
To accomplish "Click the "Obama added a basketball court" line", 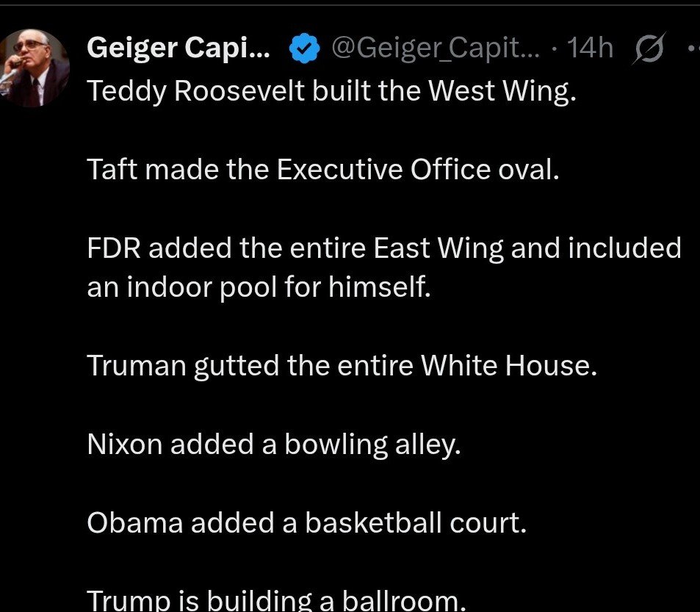I will (x=306, y=522).
